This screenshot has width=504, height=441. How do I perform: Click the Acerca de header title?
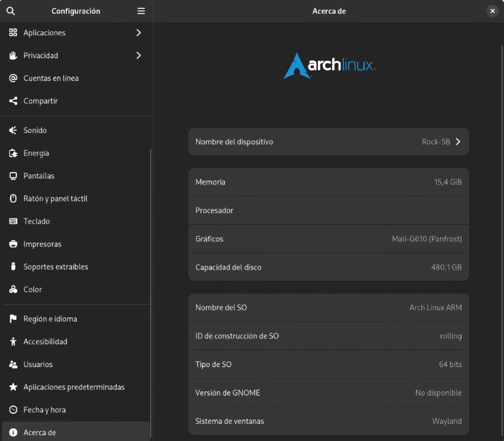329,11
